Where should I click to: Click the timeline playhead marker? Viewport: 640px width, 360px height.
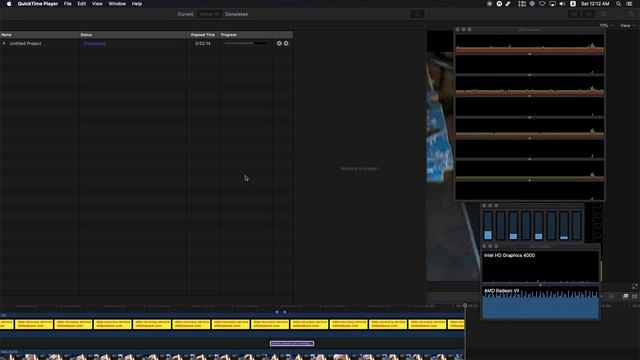coord(465,305)
